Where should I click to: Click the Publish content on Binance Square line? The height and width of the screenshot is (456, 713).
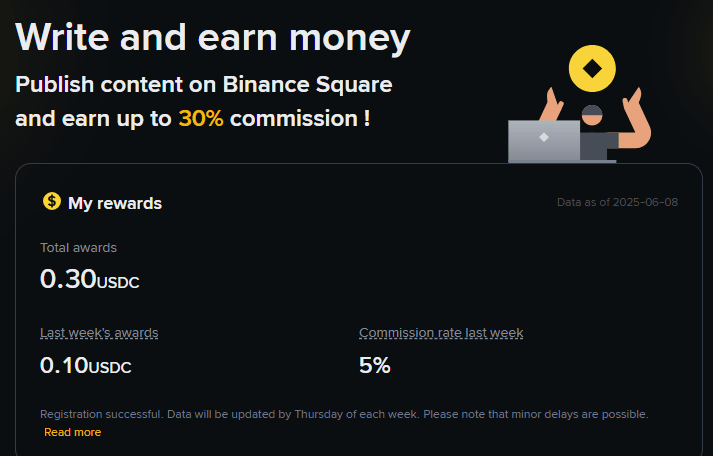pos(204,84)
